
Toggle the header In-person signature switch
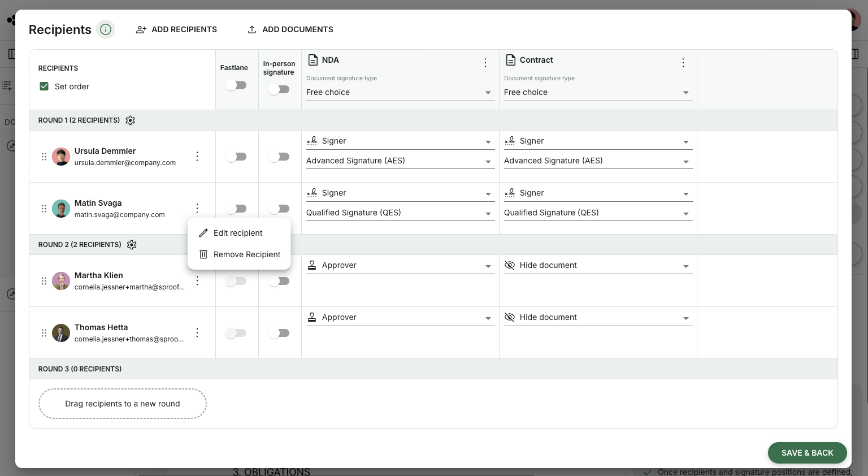pyautogui.click(x=279, y=89)
